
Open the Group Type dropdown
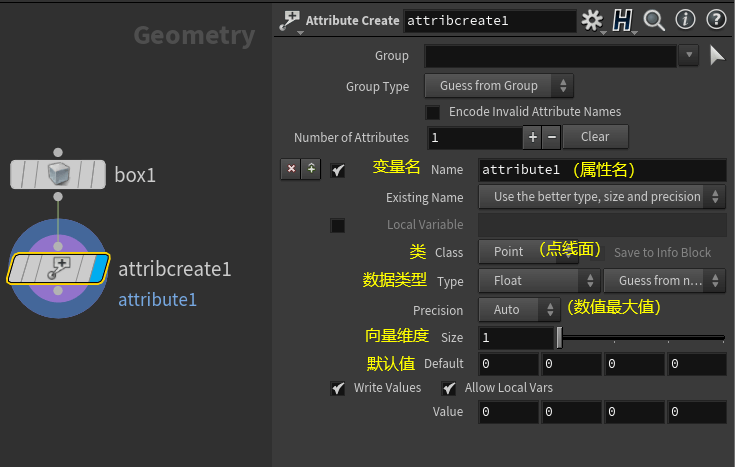click(x=498, y=86)
